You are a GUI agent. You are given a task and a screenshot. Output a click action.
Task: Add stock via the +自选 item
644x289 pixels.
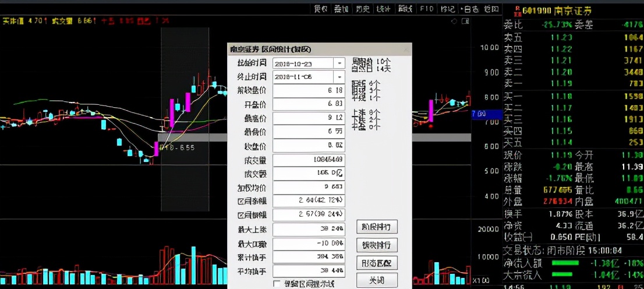click(x=469, y=9)
